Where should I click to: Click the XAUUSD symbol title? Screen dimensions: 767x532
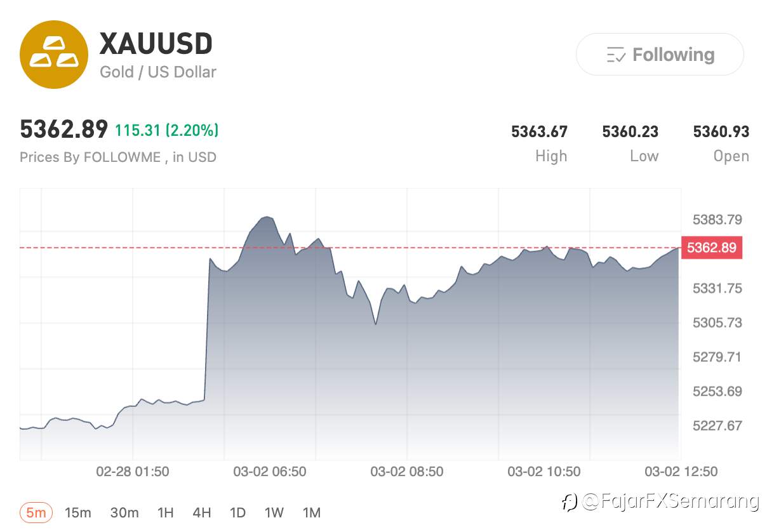156,44
